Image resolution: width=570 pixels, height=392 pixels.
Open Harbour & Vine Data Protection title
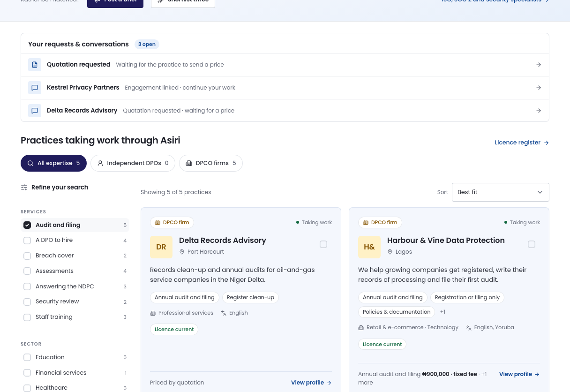446,241
